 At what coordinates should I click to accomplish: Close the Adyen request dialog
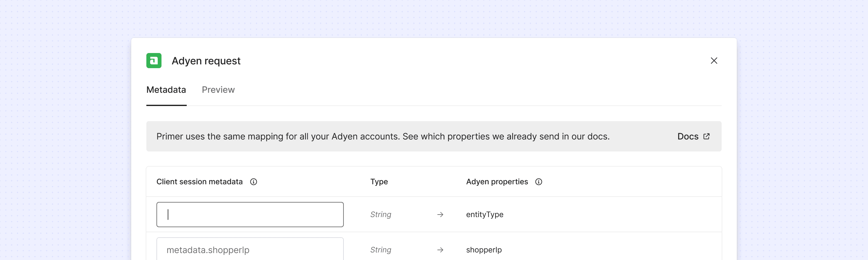coord(714,61)
